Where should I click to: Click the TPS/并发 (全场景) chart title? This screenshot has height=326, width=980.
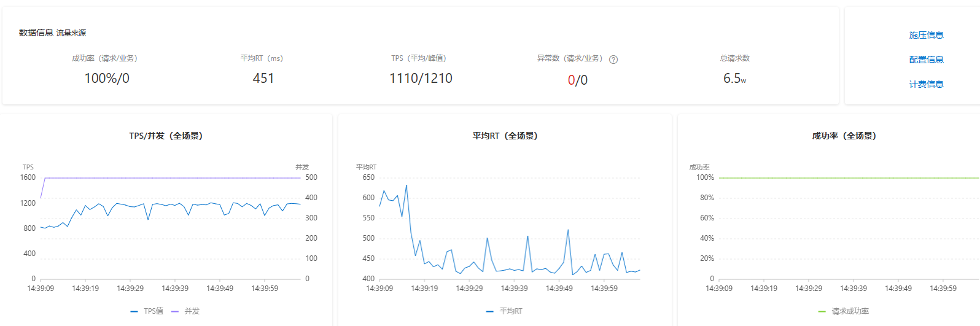point(166,136)
